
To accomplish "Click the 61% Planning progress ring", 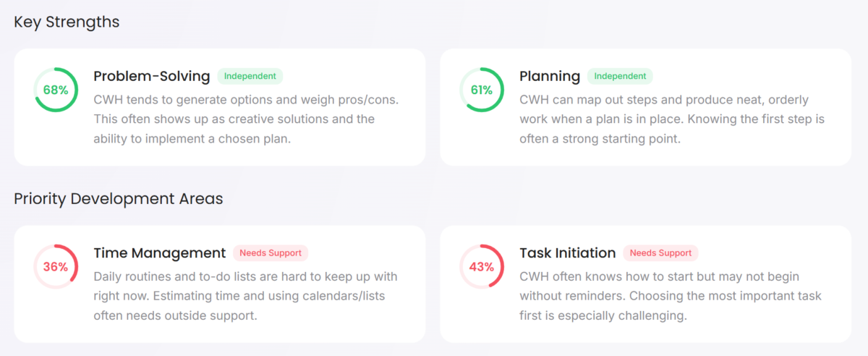I will [x=482, y=90].
